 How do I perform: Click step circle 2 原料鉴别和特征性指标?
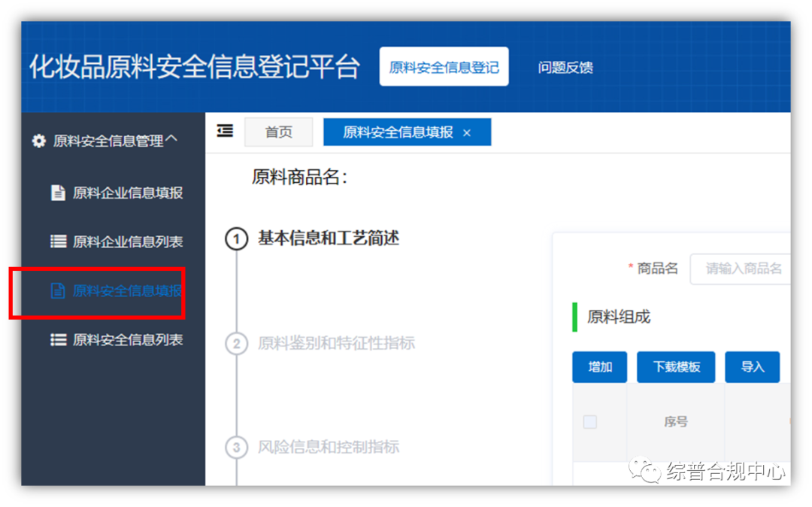tap(236, 343)
